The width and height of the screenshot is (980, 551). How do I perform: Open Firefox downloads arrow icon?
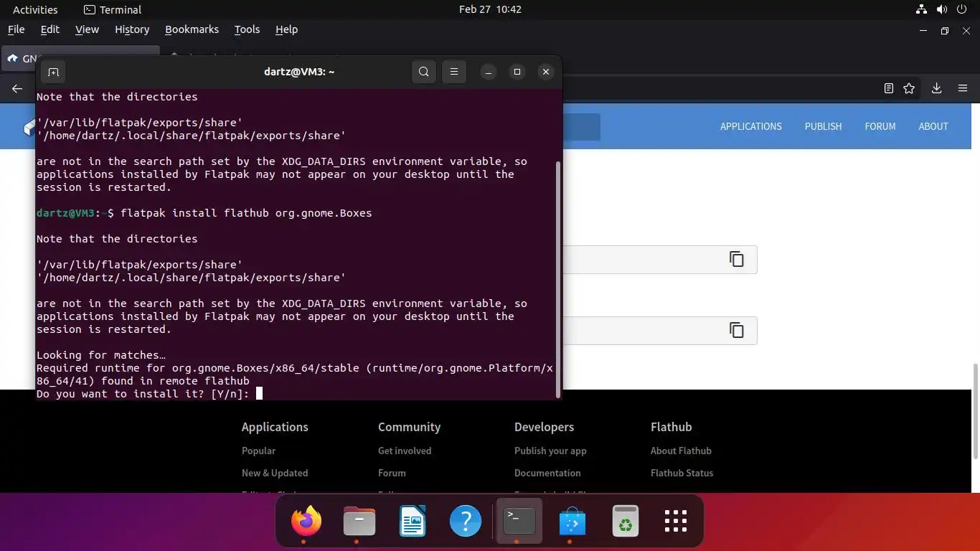coord(936,88)
